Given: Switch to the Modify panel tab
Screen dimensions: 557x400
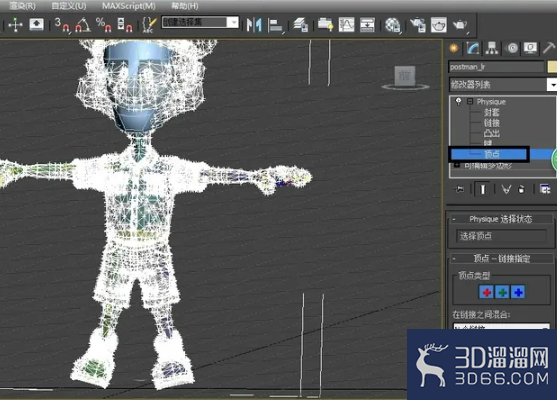Looking at the screenshot, I should pos(472,48).
